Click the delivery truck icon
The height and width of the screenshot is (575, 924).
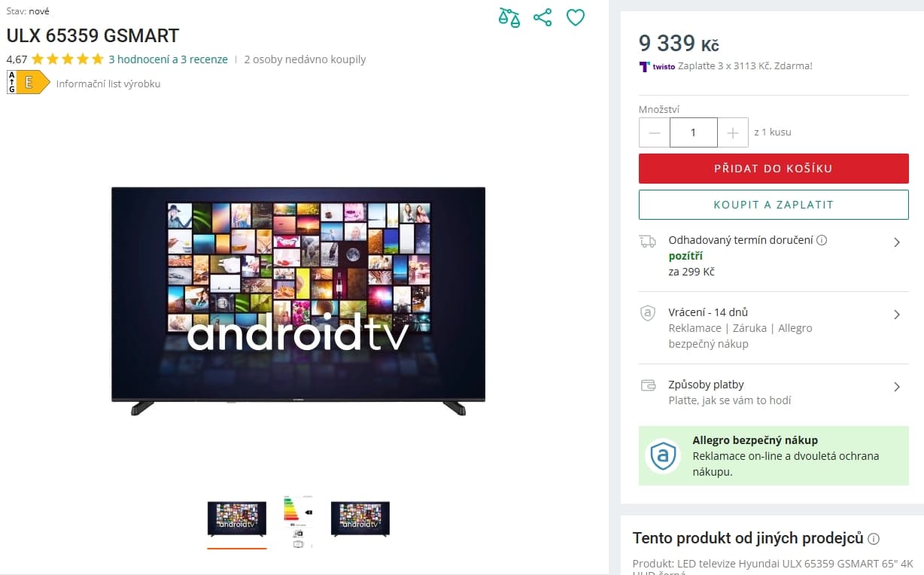click(x=647, y=241)
